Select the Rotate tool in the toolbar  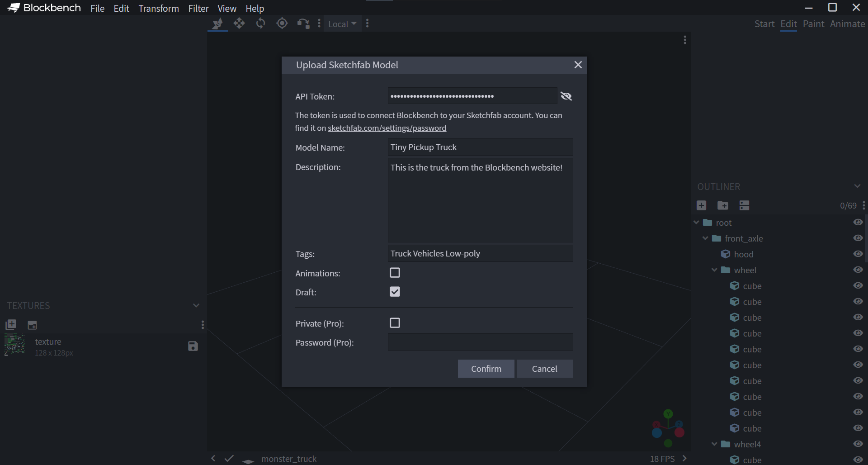[x=261, y=24]
